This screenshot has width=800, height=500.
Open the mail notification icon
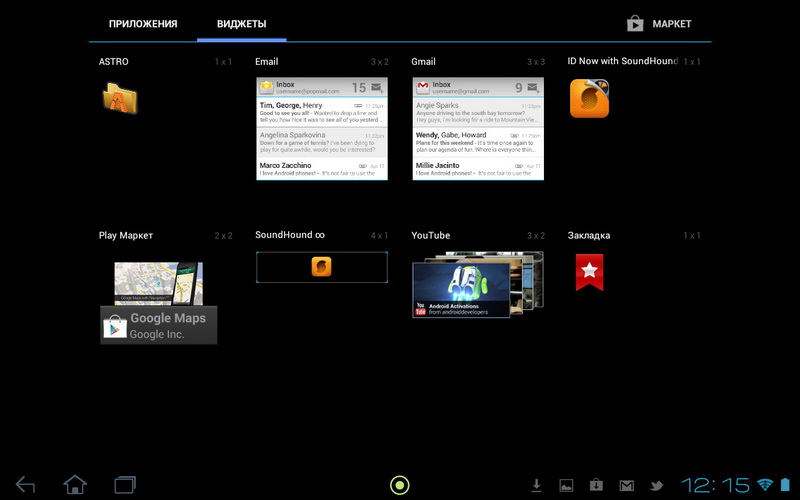pos(627,486)
